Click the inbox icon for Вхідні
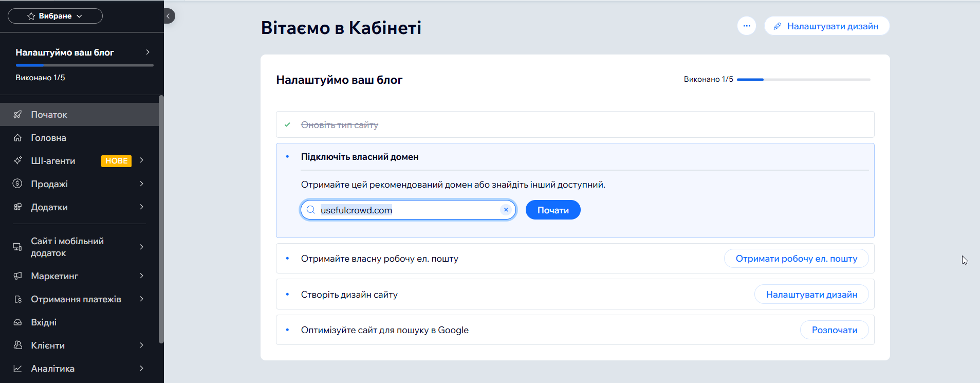 (17, 322)
